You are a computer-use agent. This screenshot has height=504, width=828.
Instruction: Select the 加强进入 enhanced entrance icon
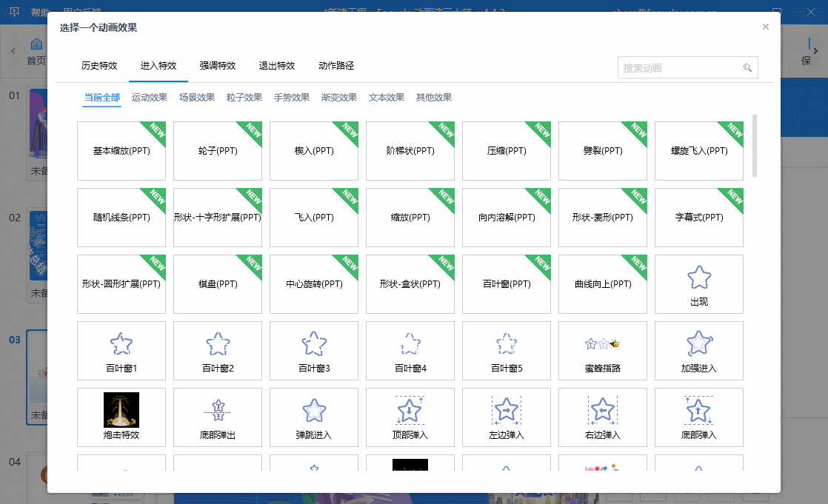click(x=698, y=351)
